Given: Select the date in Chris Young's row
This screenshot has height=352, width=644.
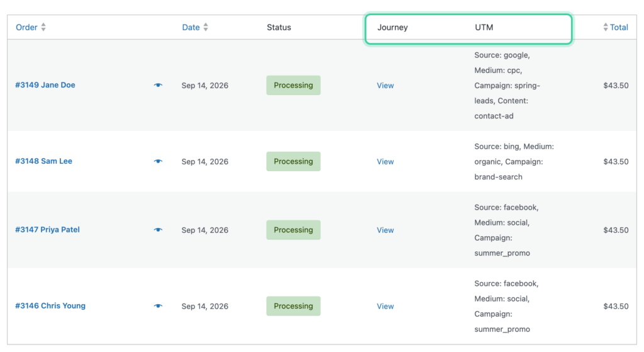Looking at the screenshot, I should click(205, 307).
